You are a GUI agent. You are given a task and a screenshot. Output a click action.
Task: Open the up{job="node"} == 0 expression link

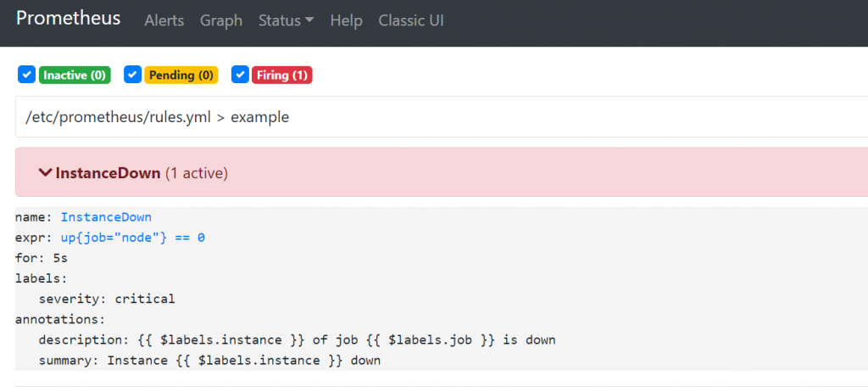(x=132, y=238)
